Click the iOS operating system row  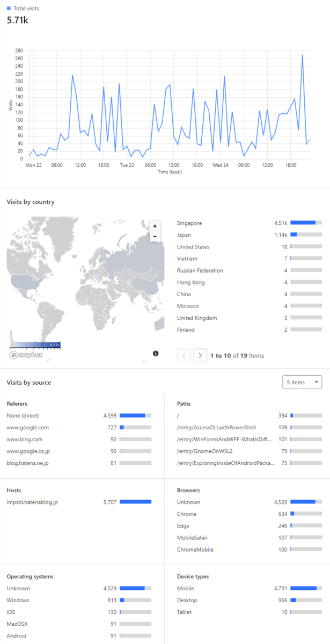pyautogui.click(x=79, y=612)
